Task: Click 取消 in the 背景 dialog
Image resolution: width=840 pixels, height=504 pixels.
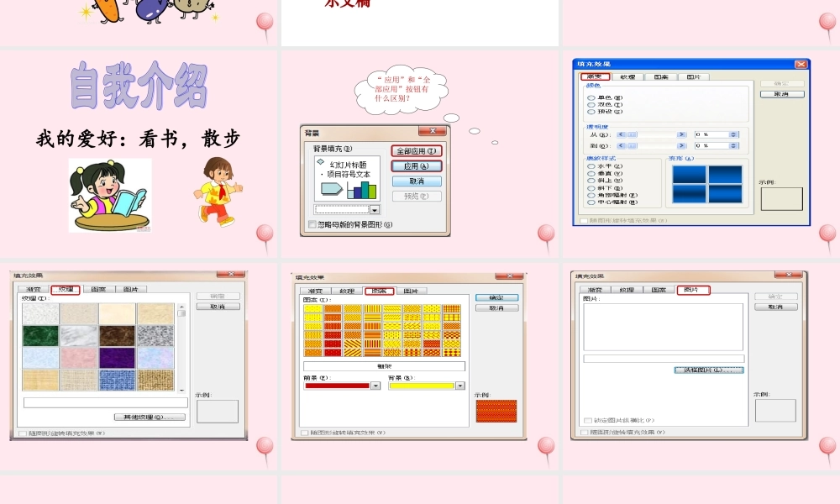Action: tap(417, 181)
